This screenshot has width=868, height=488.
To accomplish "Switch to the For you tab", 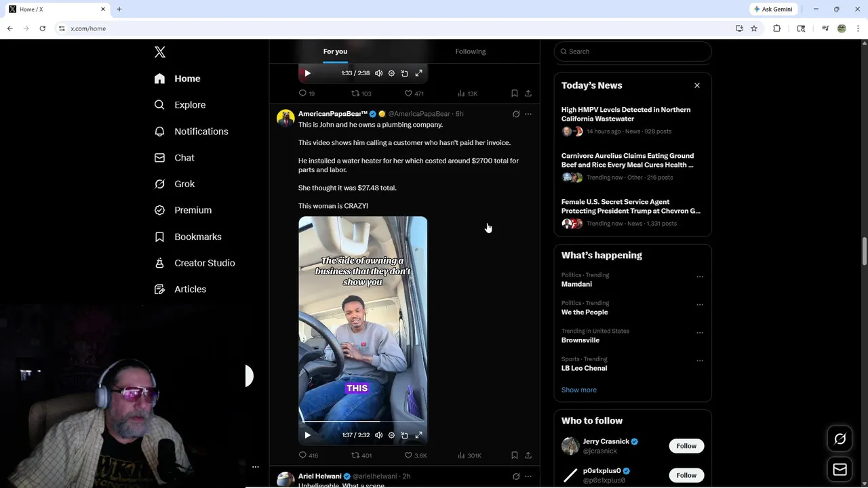I will tap(335, 52).
